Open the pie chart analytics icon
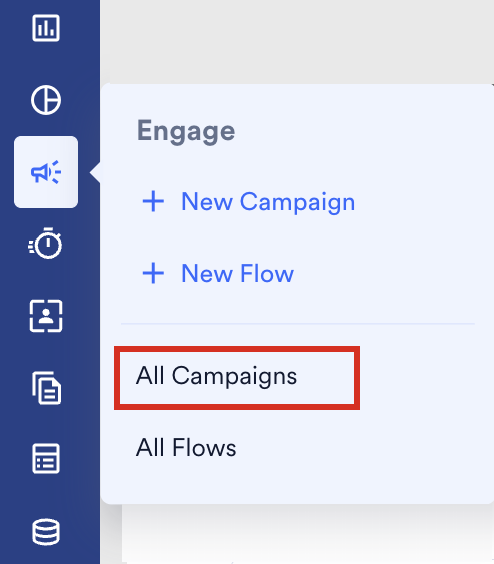494x564 pixels. (x=46, y=100)
